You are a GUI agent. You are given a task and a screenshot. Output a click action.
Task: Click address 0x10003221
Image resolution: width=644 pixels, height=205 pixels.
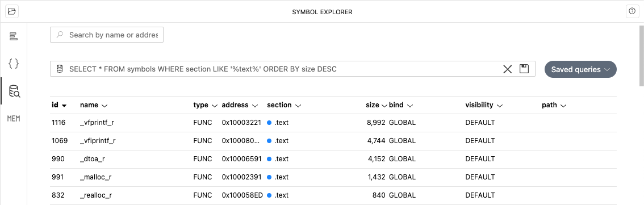click(x=241, y=123)
